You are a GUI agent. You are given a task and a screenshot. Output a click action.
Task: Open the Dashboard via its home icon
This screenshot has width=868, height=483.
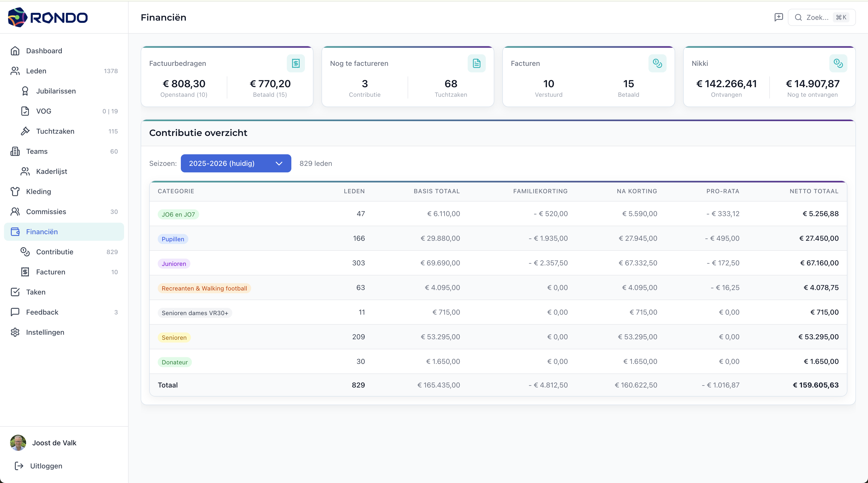pyautogui.click(x=16, y=51)
